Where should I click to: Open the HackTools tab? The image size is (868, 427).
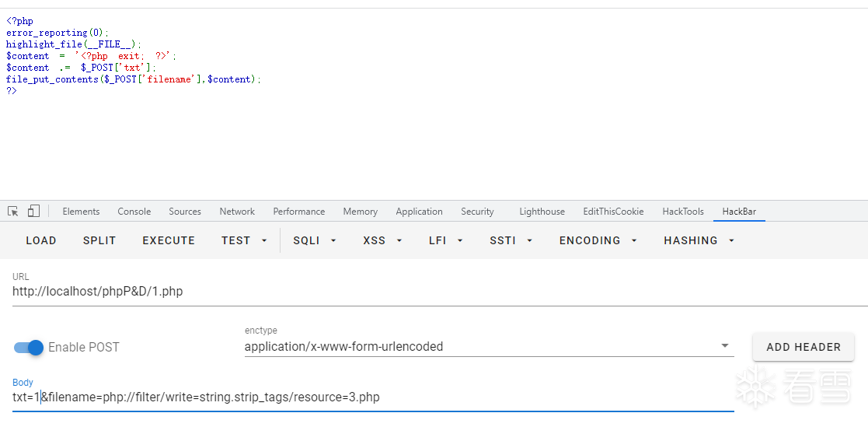(683, 212)
